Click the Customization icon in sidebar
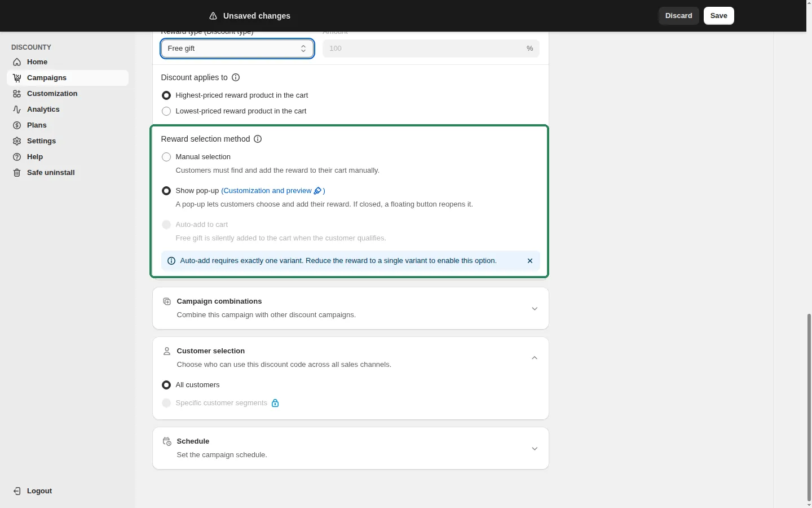 click(x=17, y=94)
